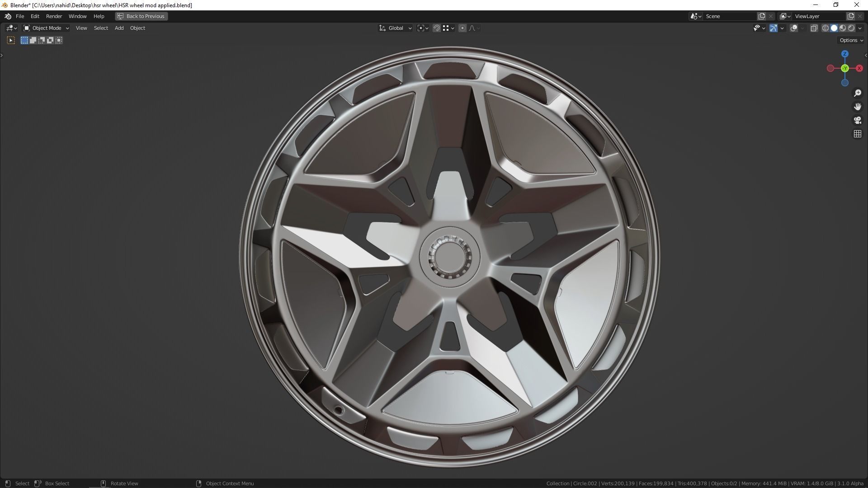Click the pivot point transform icon
The width and height of the screenshot is (868, 488).
coord(421,28)
